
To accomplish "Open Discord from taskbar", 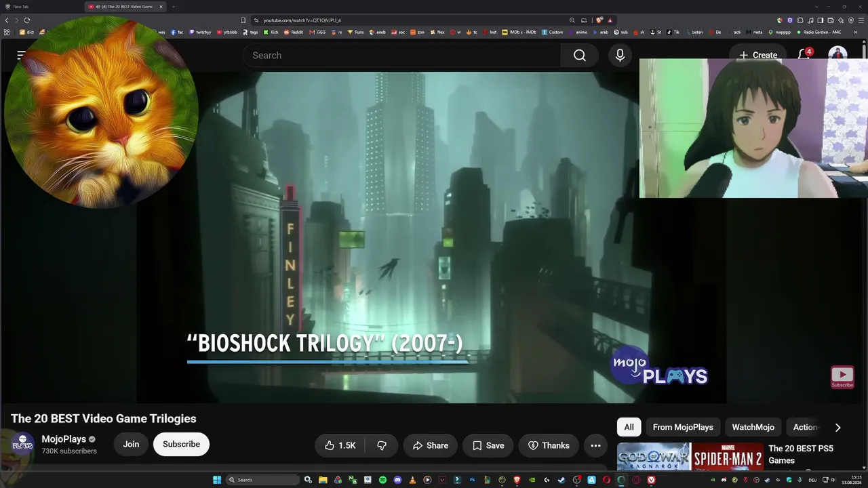I will click(x=397, y=480).
